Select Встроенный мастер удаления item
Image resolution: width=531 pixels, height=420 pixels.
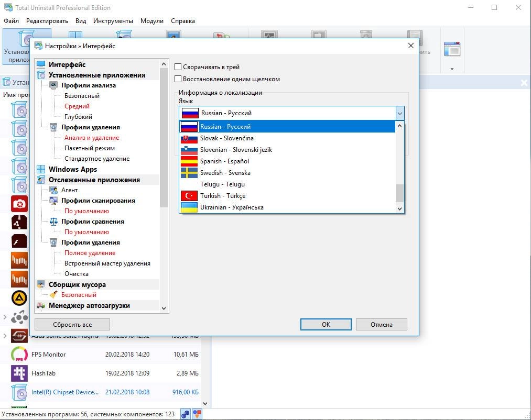[x=107, y=263]
